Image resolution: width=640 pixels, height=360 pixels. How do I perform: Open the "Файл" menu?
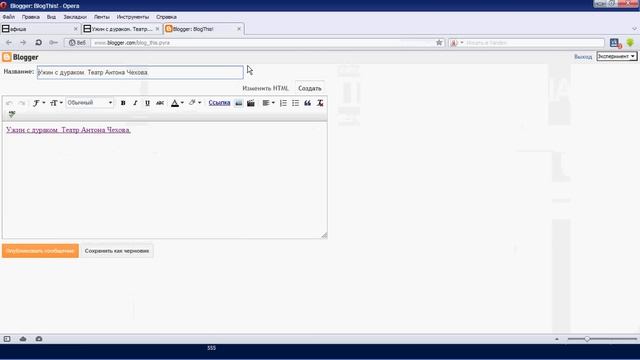[x=9, y=17]
